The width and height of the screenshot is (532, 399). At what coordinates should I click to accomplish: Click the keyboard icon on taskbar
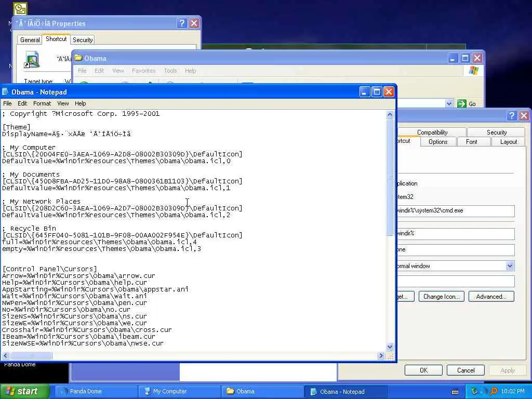click(455, 392)
